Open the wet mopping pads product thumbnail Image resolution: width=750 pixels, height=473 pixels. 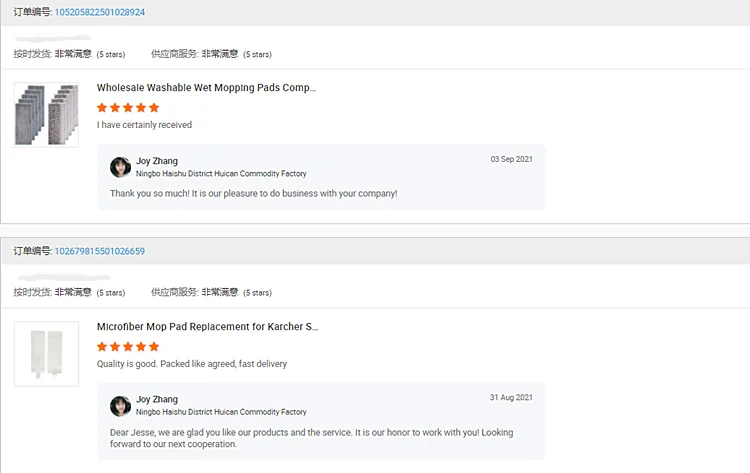coord(46,115)
